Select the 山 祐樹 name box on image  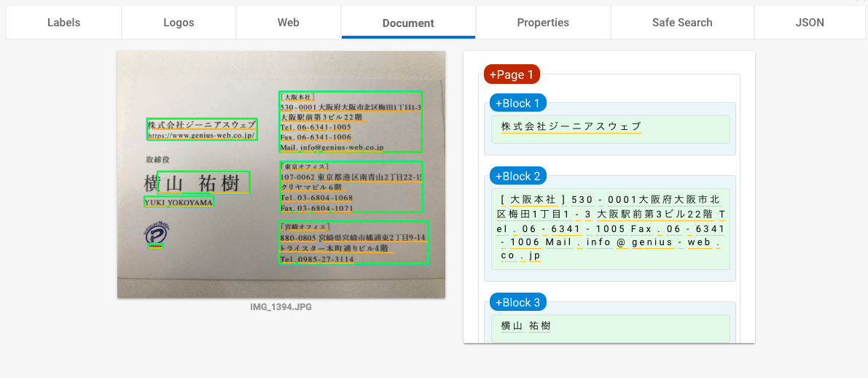204,182
